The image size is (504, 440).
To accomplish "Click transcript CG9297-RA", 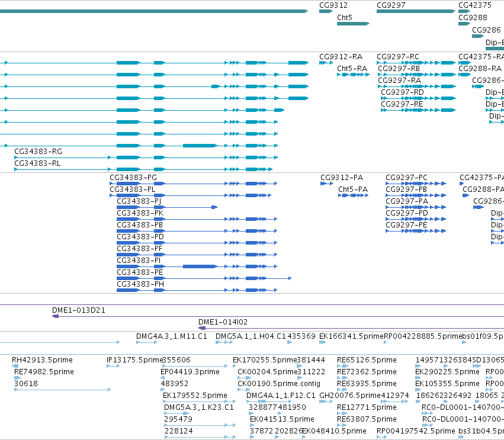I will tap(417, 86).
